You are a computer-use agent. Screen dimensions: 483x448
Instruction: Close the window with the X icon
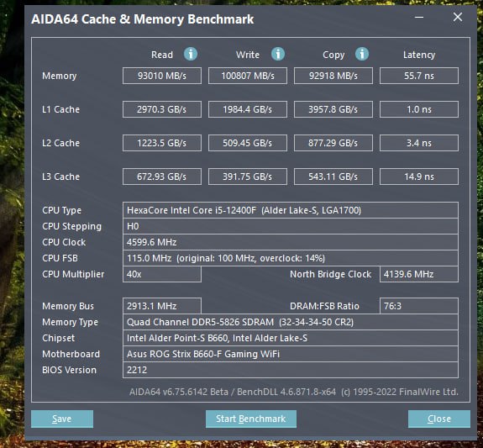click(x=458, y=17)
